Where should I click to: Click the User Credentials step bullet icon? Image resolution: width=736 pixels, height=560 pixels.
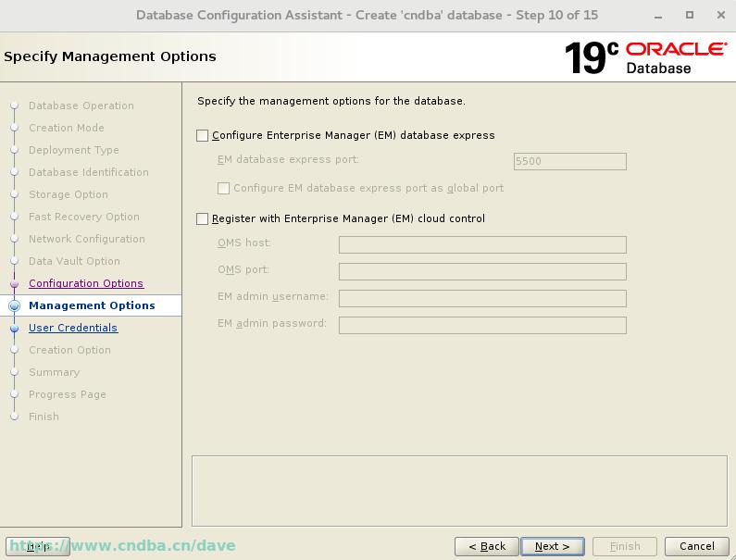(15, 328)
